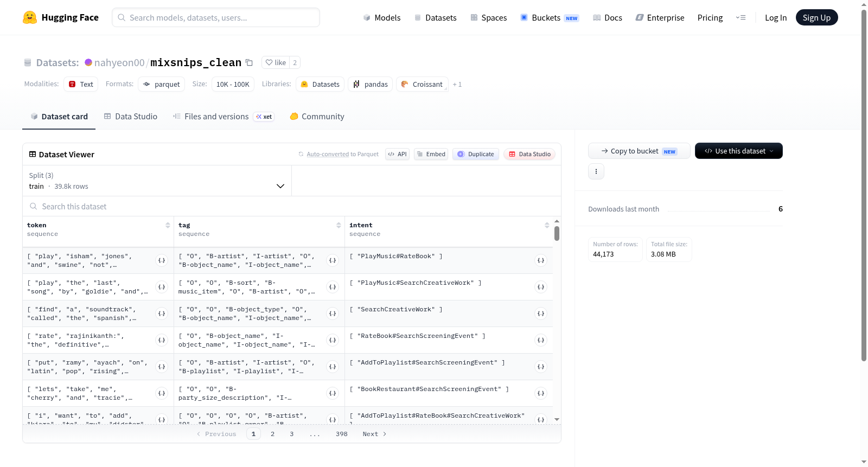The width and height of the screenshot is (868, 467).
Task: Sort by the tag column
Action: [x=339, y=225]
